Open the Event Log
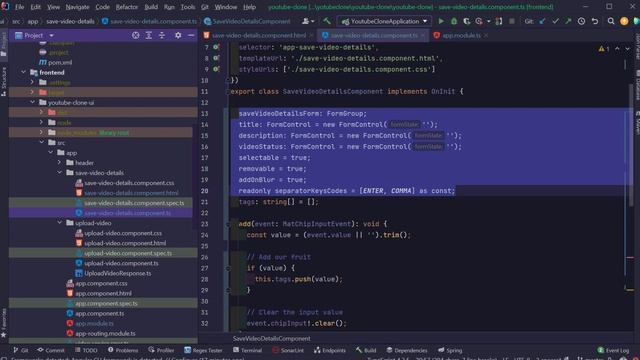 tap(613, 350)
